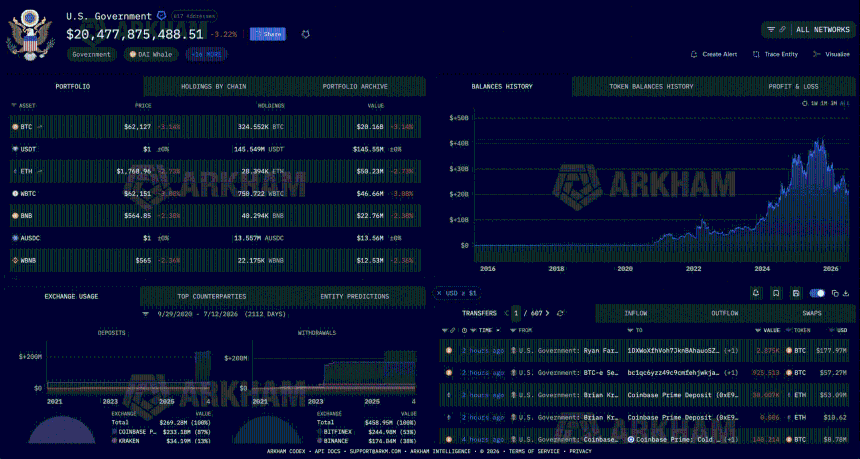Image resolution: width=860 pixels, height=459 pixels.
Task: Open recipient address 1DXWoXfhVoh7Jkn8AhauoSZ…
Action: pos(672,350)
